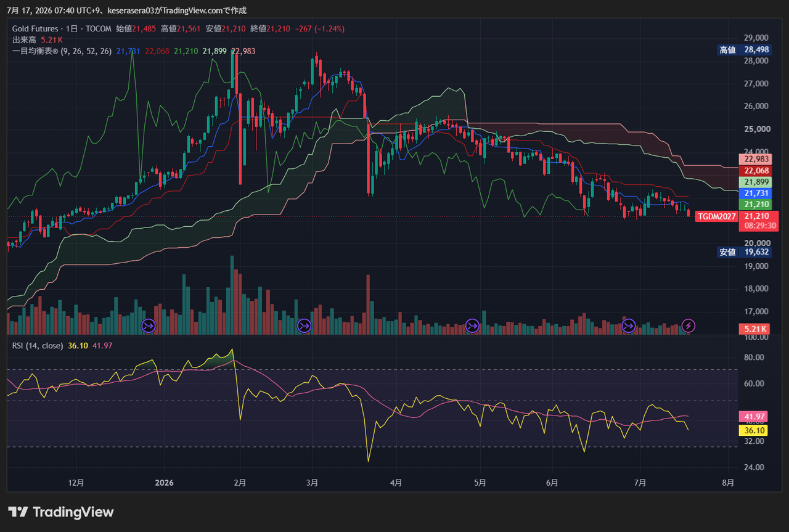Click the blue 21,731 value in the Ichimoku legend
Image resolution: width=789 pixels, height=532 pixels.
coord(128,51)
